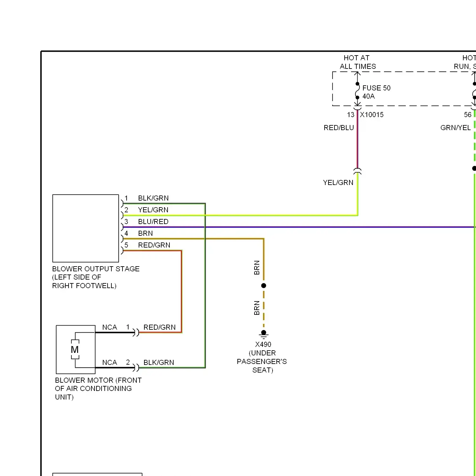The width and height of the screenshot is (476, 476).
Task: Click the YEL/GRN label below the splice connector
Action: pos(338,182)
